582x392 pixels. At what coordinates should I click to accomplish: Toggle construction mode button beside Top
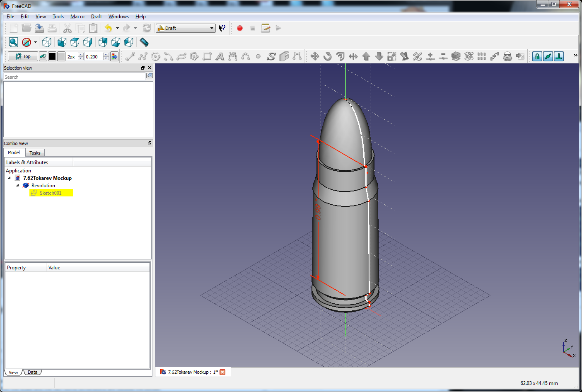tap(43, 56)
